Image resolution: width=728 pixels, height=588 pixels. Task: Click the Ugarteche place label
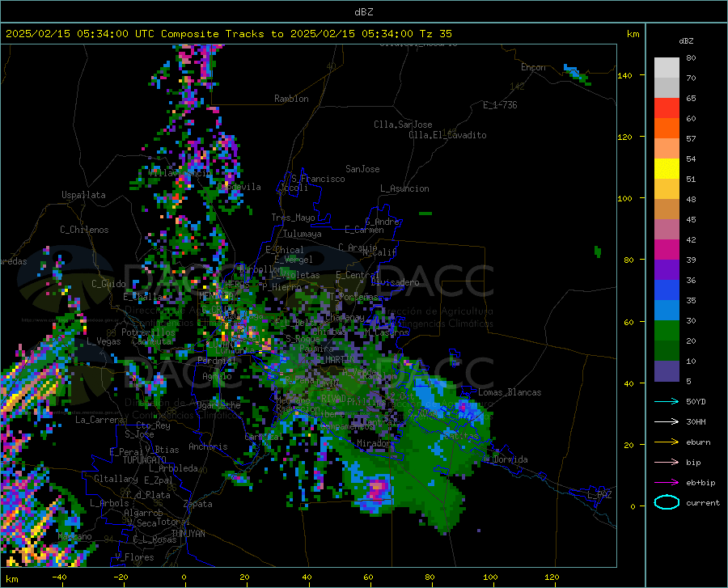(218, 405)
